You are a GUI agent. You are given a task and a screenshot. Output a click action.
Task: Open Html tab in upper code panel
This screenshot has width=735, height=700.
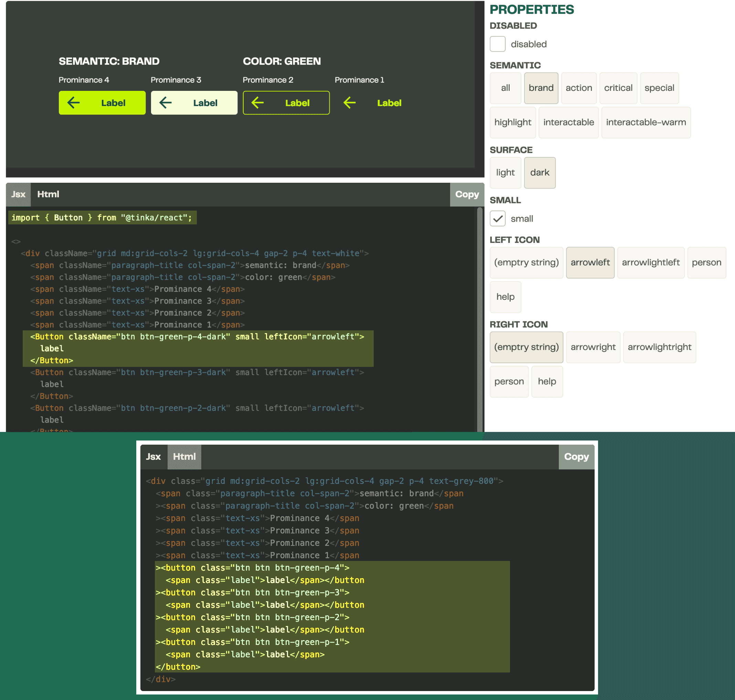(x=48, y=194)
